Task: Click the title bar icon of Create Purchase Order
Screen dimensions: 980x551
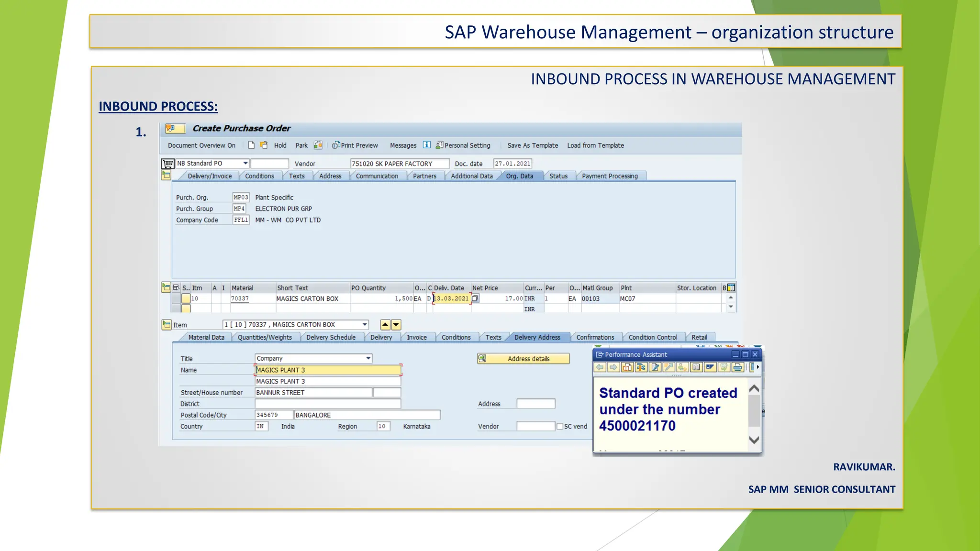Action: click(175, 128)
